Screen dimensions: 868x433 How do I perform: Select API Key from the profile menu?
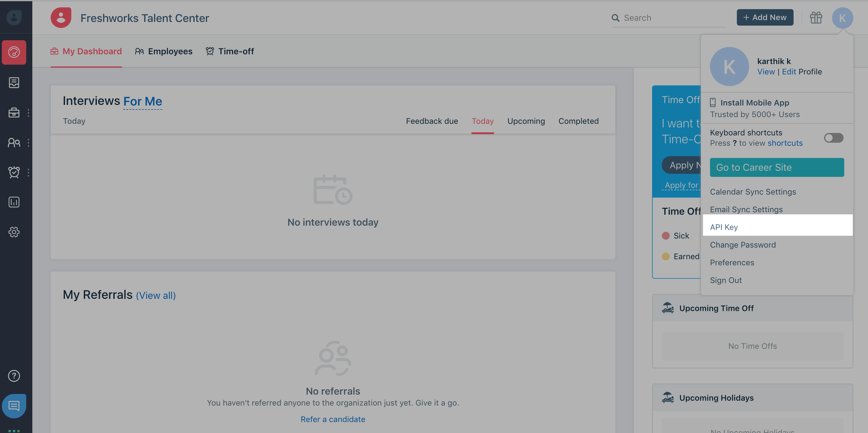click(x=723, y=227)
